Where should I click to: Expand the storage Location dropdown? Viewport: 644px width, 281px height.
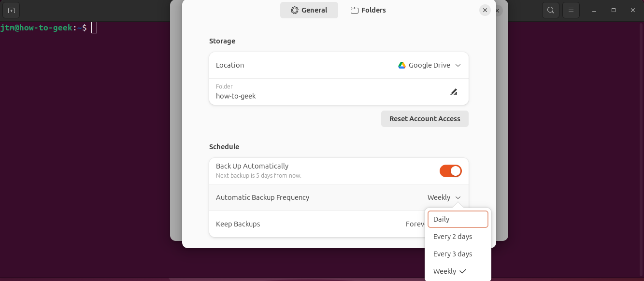pos(429,65)
